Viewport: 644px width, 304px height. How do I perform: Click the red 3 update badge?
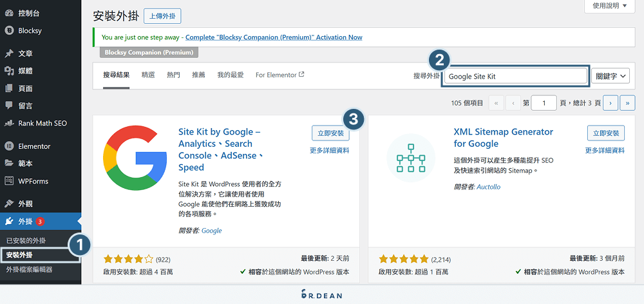pyautogui.click(x=40, y=222)
